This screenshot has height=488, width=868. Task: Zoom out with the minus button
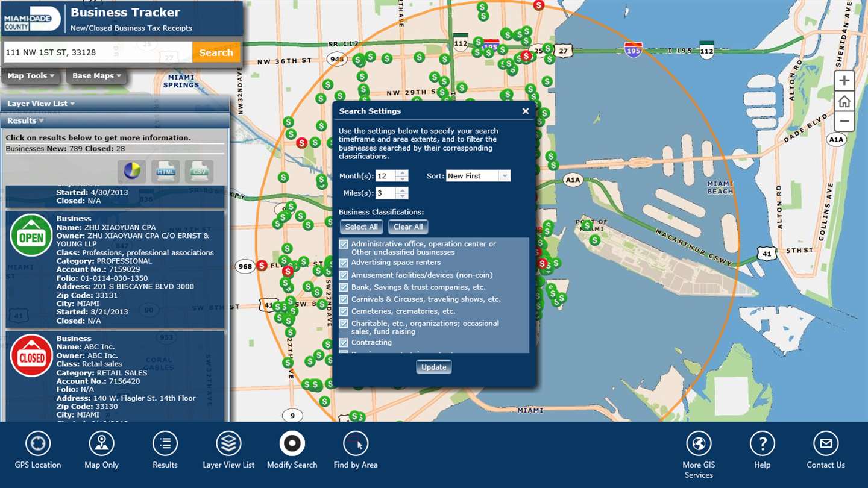tap(844, 120)
